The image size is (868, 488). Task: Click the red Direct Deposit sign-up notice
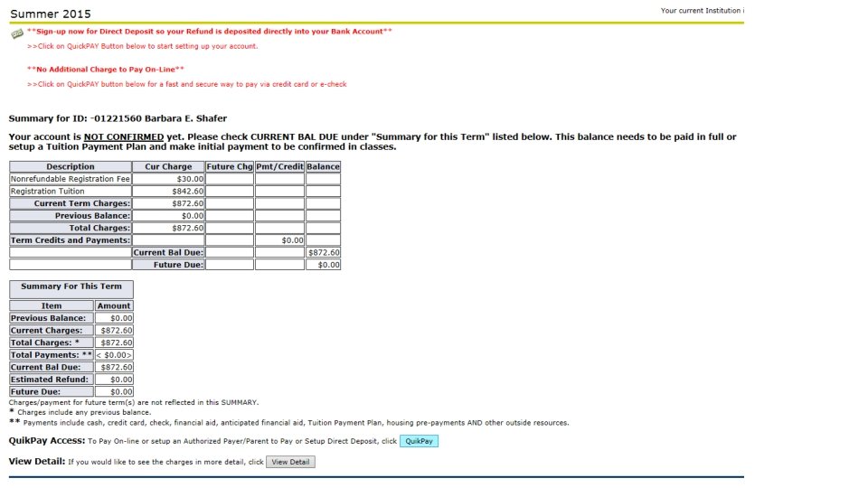209,32
